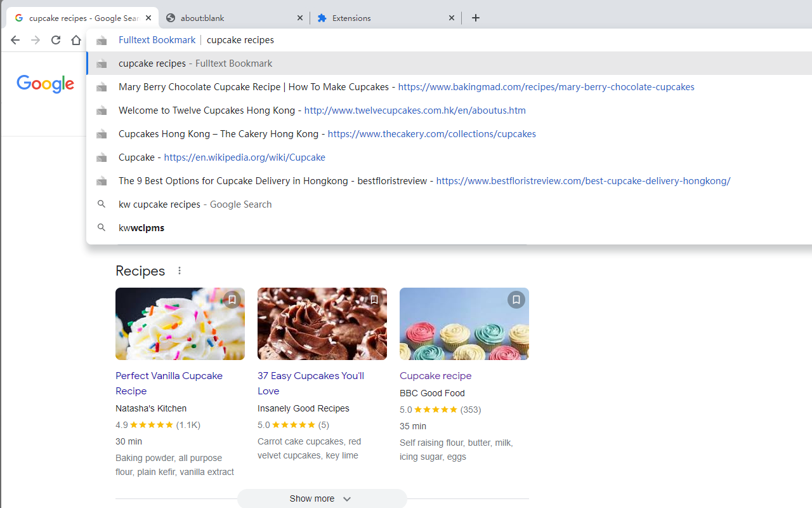The width and height of the screenshot is (812, 508).
Task: Click the 4.9 star rating (1.1K)
Action: (x=158, y=425)
